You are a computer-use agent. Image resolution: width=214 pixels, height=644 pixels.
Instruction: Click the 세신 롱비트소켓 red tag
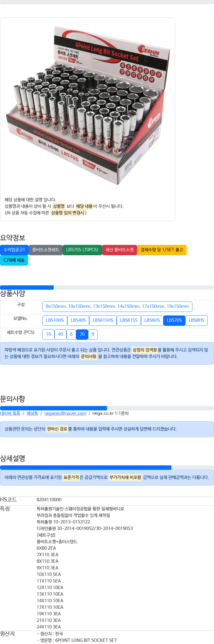[x=120, y=250]
